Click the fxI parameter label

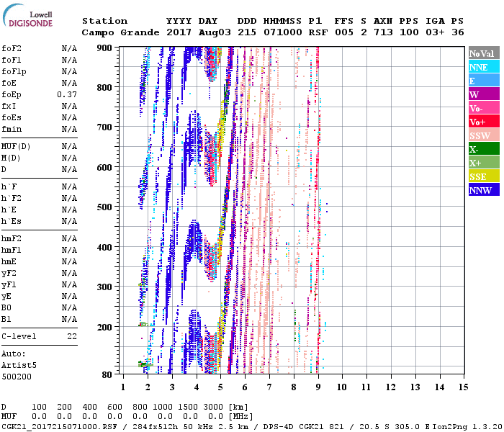coord(9,106)
